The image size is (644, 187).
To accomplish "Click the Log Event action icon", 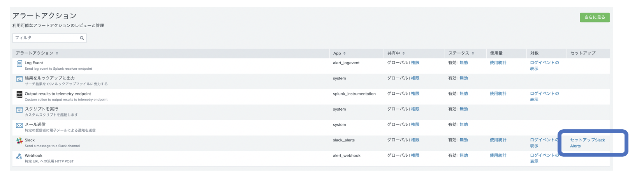I will (19, 64).
